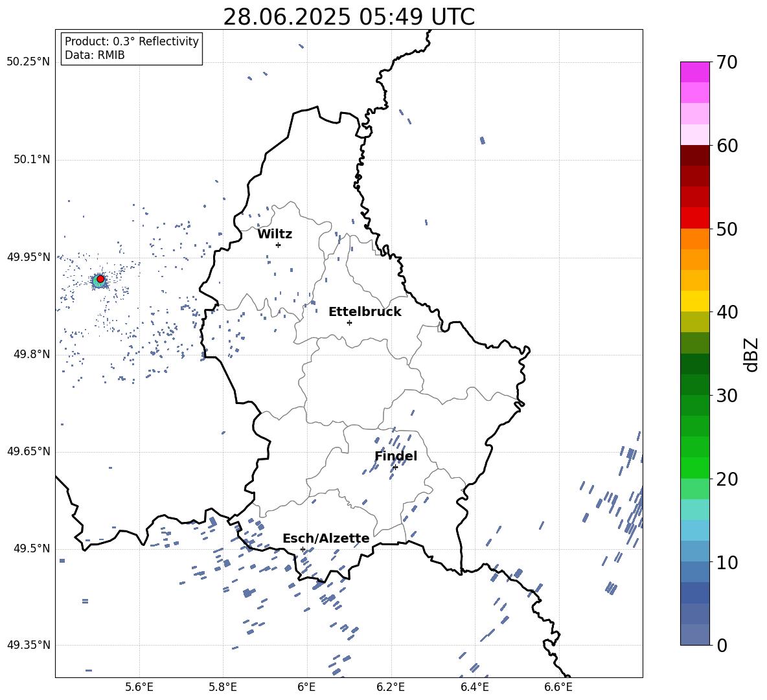Click the 49.35°N latitude label
Image resolution: width=767 pixels, height=700 pixels.
coord(29,645)
